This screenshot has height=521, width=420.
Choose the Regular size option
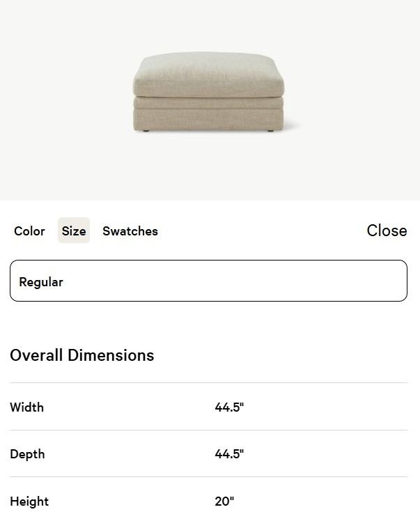(208, 281)
